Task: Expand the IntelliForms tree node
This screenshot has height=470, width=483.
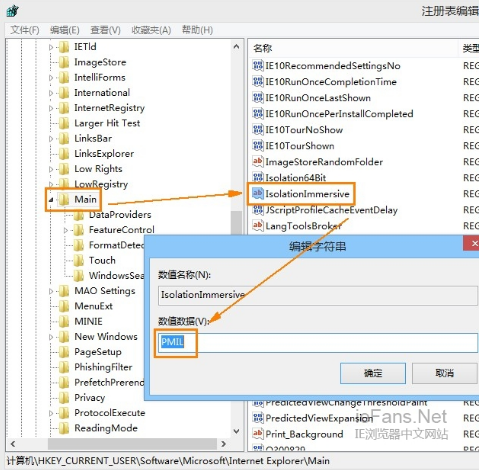Action: tap(51, 78)
